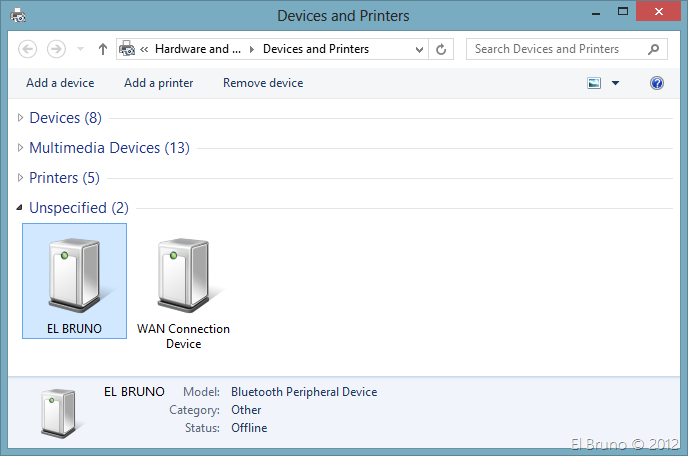Click Add a device
Screen dimensions: 688x456
tap(60, 83)
